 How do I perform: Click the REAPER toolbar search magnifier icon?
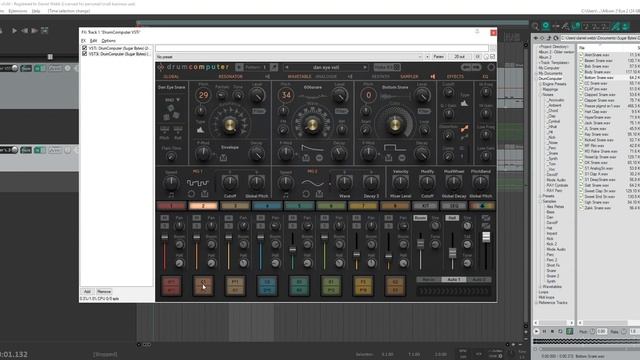[536, 27]
